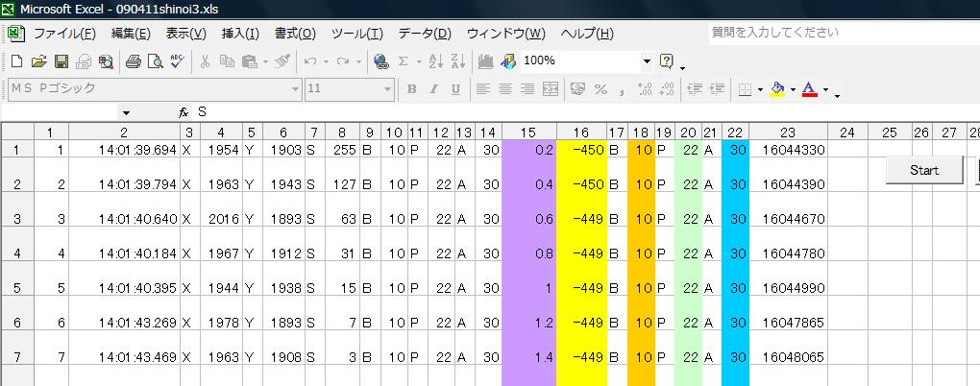This screenshot has height=386, width=980.
Task: Click the Start button on the sheet
Action: pos(924,171)
